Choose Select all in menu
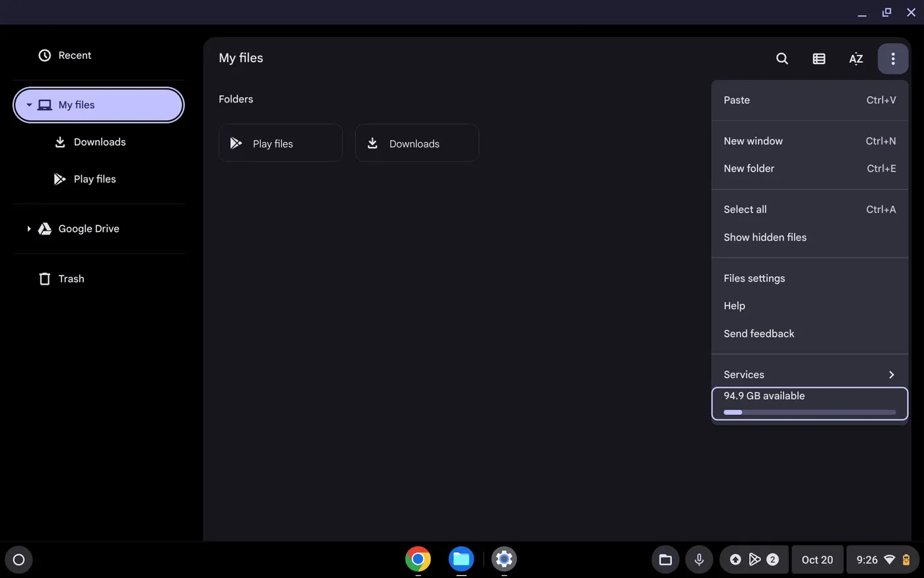The height and width of the screenshot is (578, 924). 810,209
